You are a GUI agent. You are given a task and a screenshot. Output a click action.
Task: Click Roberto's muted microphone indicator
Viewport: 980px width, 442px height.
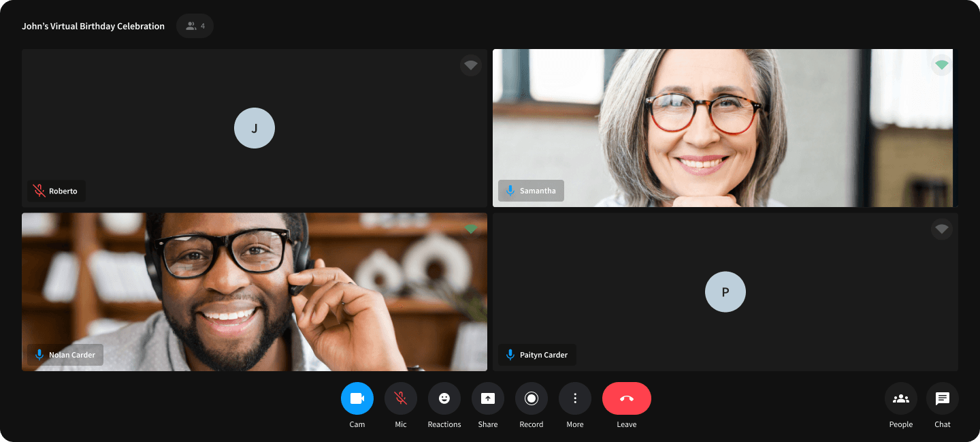click(x=39, y=191)
